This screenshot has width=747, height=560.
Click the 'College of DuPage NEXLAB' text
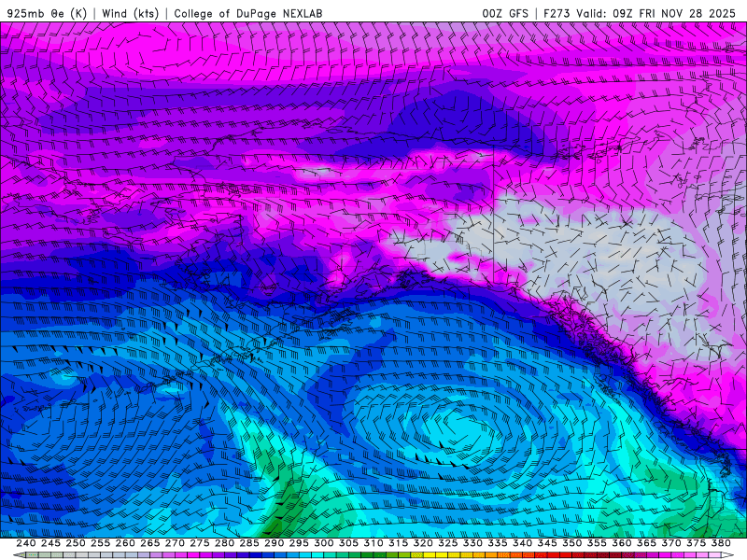click(247, 13)
